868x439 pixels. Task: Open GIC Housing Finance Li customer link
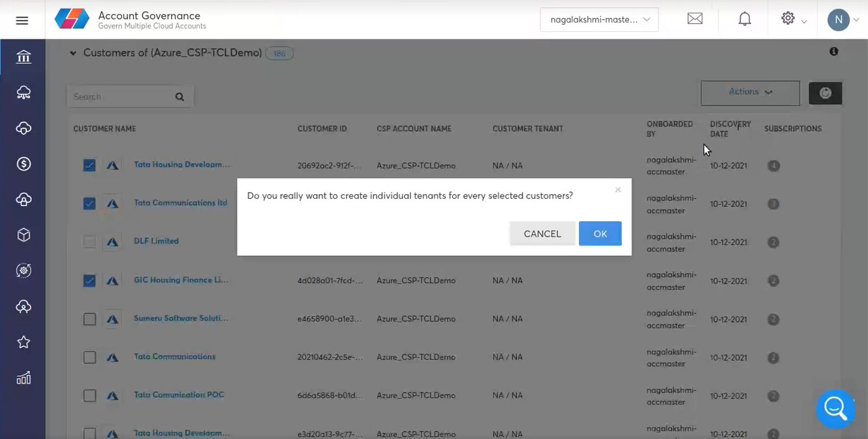tap(181, 280)
